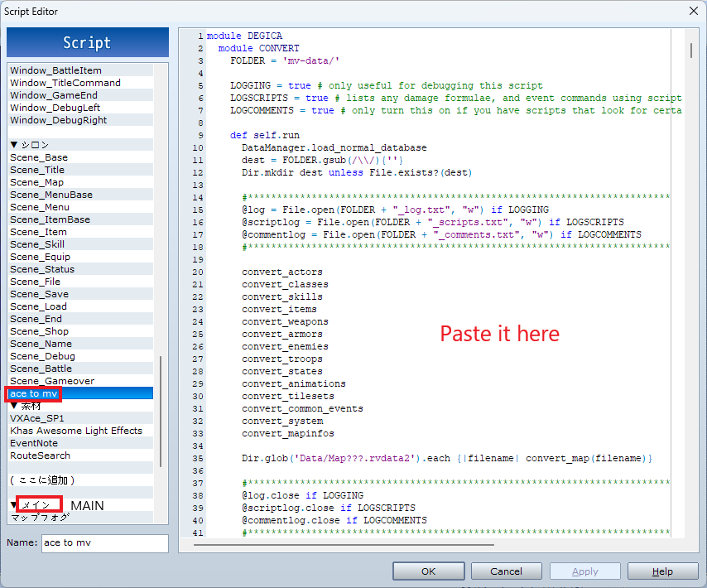Click the convert_mapinfos code line
The width and height of the screenshot is (707, 588).
[288, 433]
